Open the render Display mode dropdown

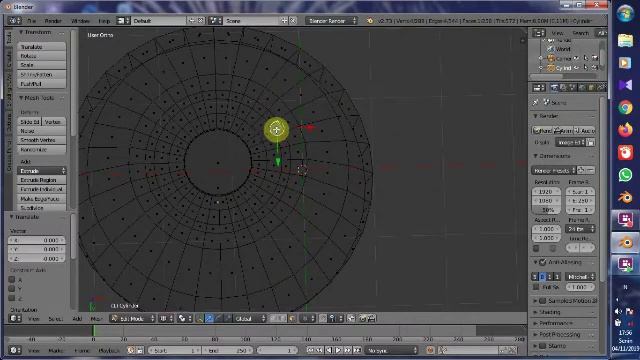(570, 142)
